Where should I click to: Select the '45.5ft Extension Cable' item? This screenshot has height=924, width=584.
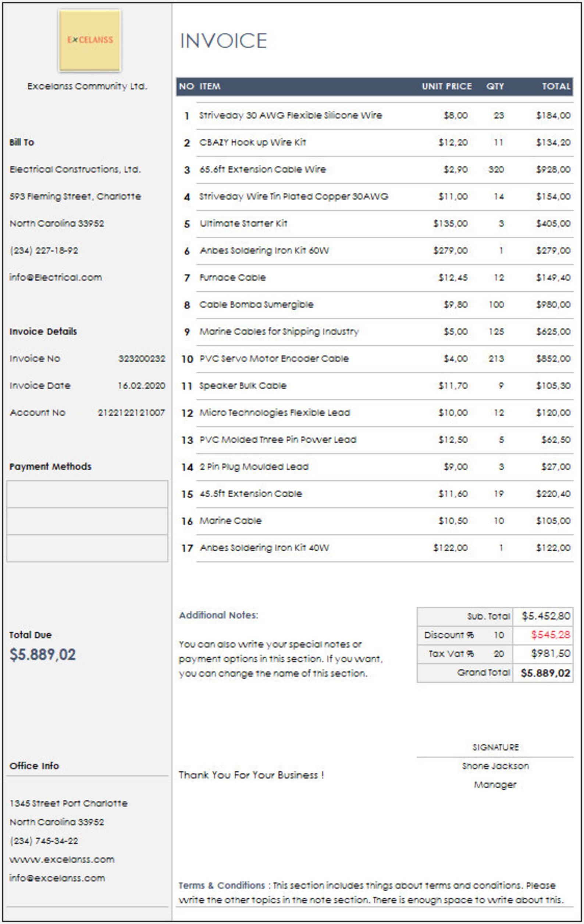pyautogui.click(x=250, y=494)
